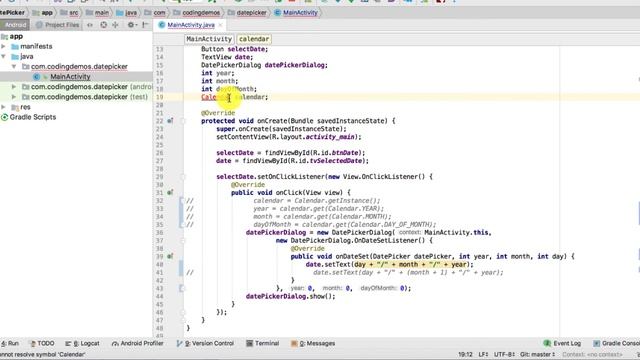Open the Event Log tool window
Screen dimensions: 640x360
562,343
